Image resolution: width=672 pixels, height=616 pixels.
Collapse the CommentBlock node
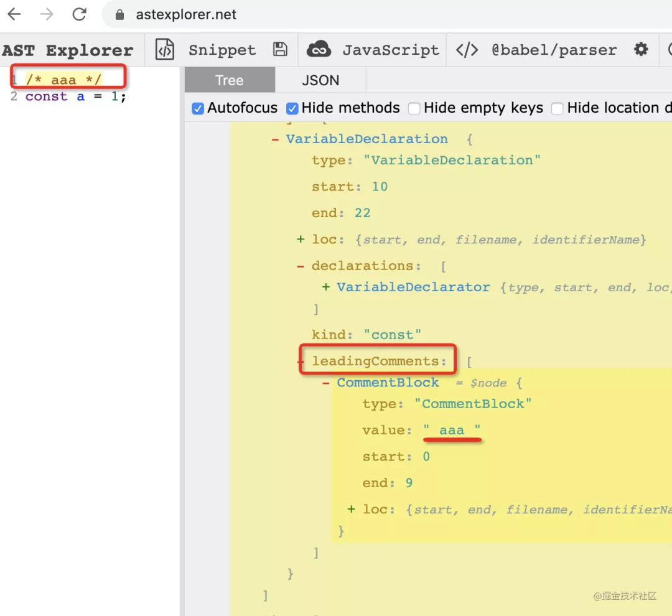point(325,383)
